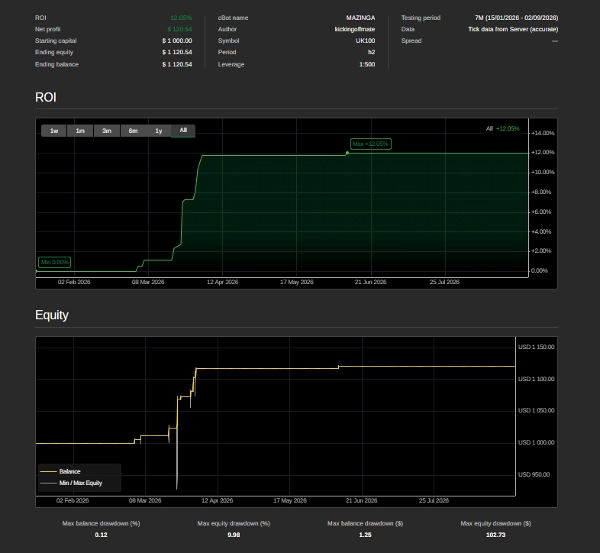Click Max equity drawdown ($) value 102.73

click(496, 535)
